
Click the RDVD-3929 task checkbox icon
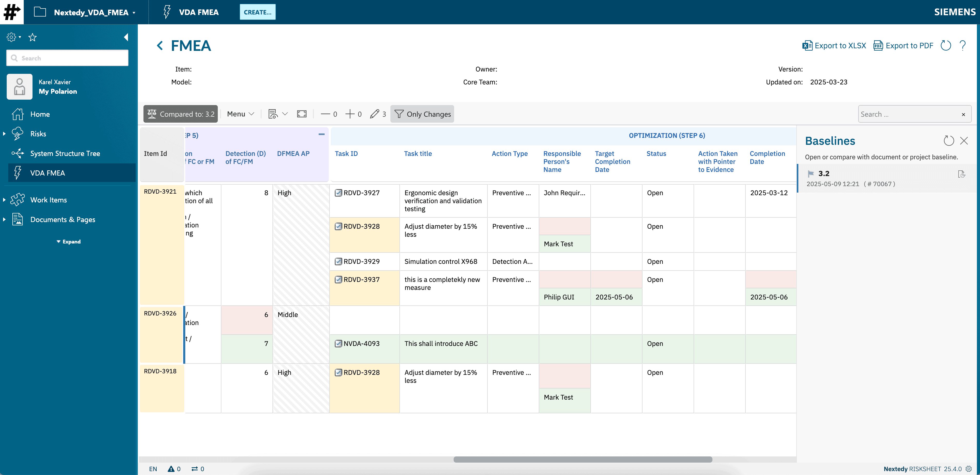click(x=338, y=262)
